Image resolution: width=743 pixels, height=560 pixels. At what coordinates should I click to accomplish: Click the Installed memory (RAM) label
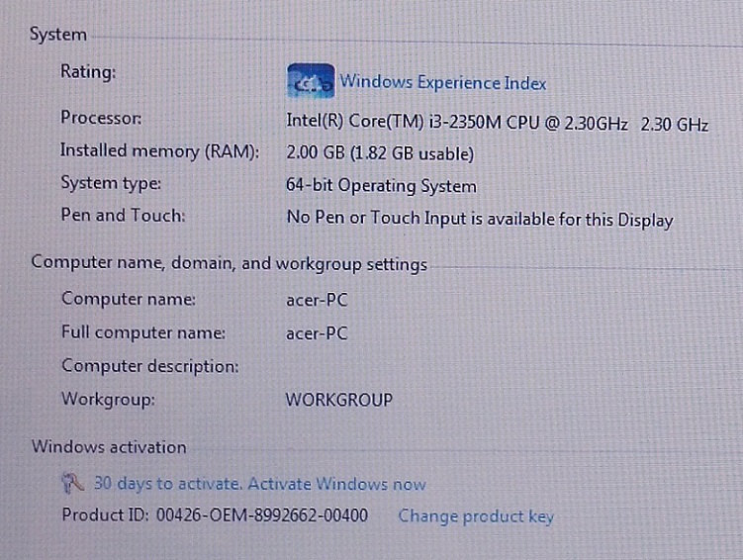159,151
